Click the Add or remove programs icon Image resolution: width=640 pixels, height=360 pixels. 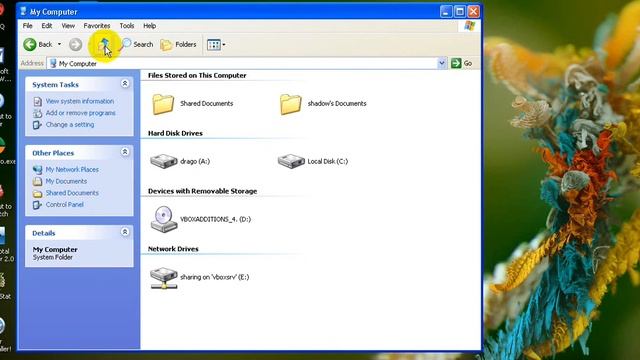(38, 113)
